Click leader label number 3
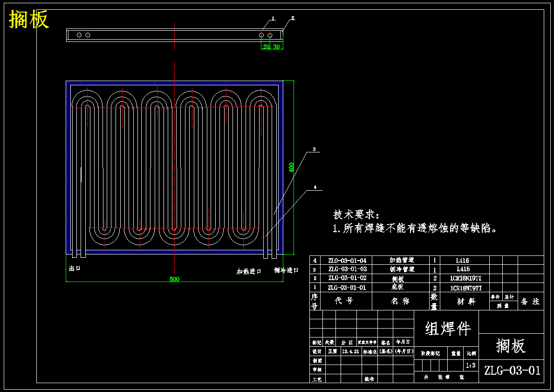 314,150
